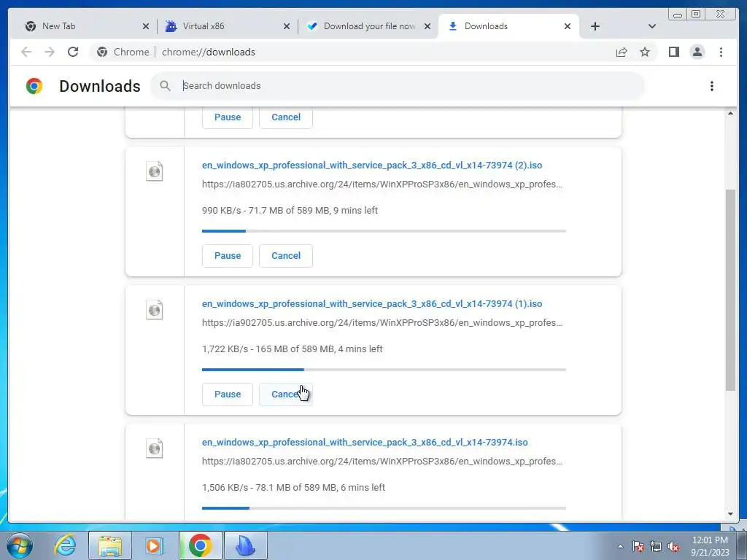This screenshot has width=747, height=560.
Task: Click the search magnifier icon
Action: (166, 86)
